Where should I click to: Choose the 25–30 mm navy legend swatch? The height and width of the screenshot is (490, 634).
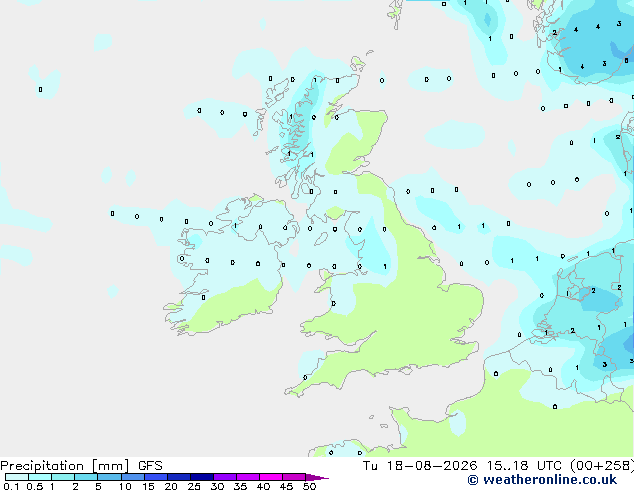tap(202, 477)
